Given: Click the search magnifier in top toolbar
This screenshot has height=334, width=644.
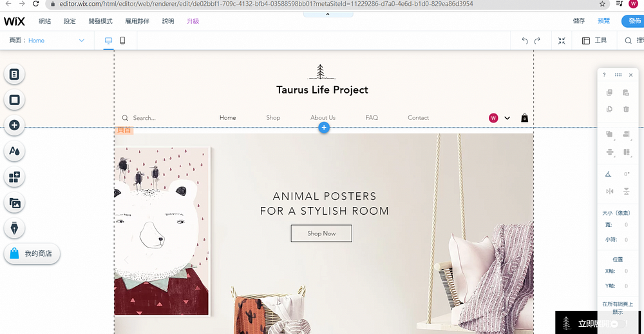Looking at the screenshot, I should point(629,41).
